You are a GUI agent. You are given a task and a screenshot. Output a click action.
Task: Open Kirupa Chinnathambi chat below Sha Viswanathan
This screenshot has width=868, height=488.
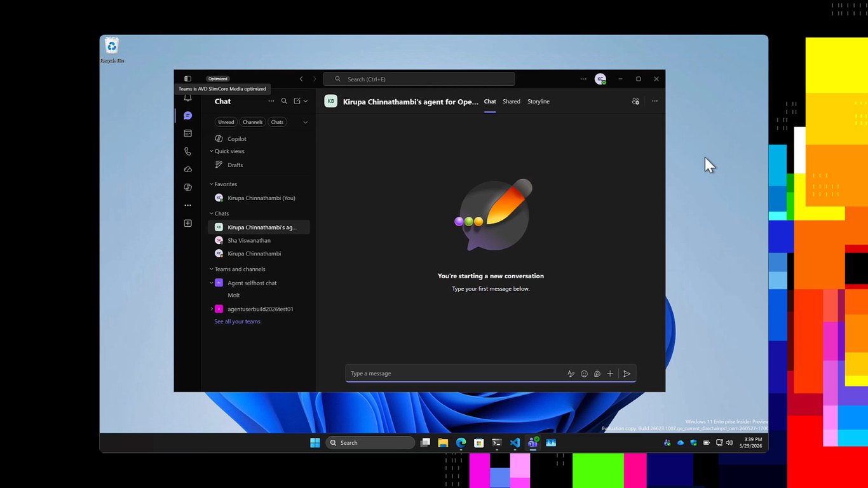click(x=259, y=254)
